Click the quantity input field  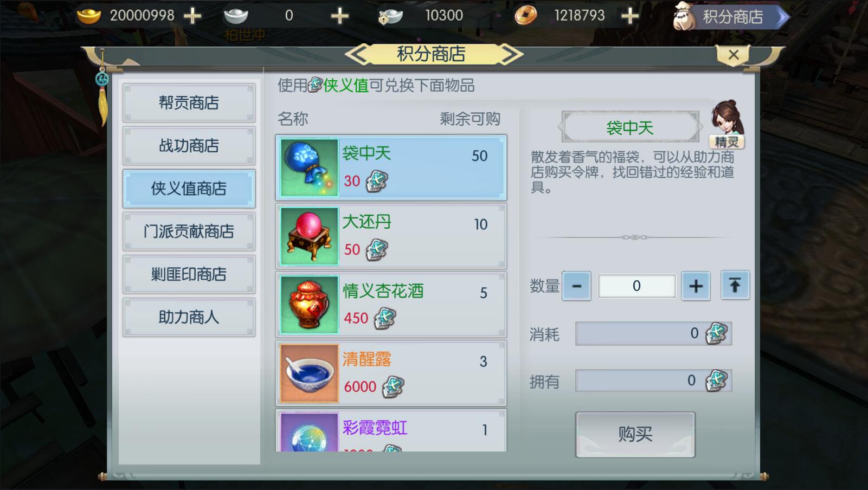coord(636,286)
